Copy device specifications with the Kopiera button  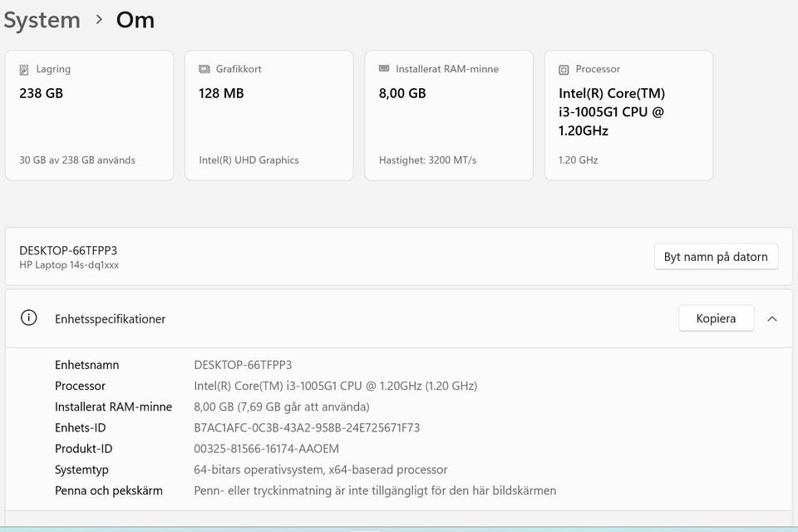tap(716, 318)
